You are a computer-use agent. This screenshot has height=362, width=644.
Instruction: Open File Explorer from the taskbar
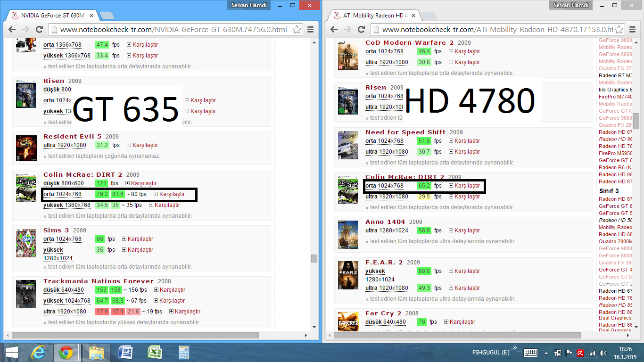[97, 353]
